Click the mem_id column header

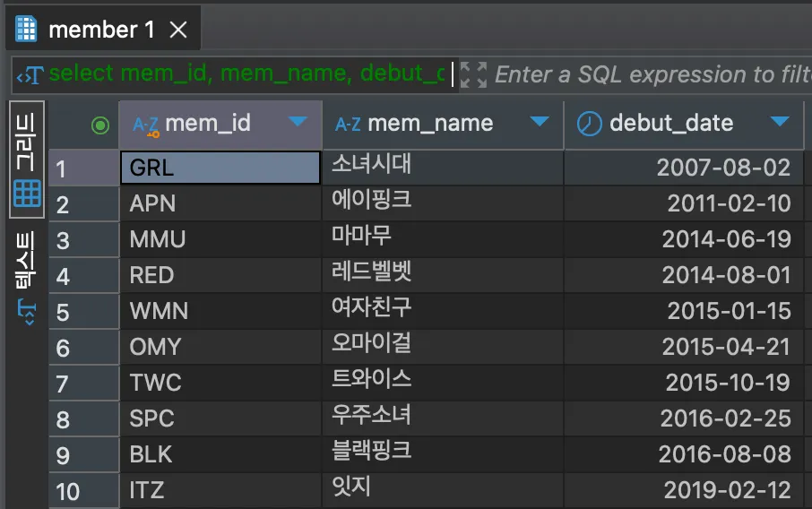point(220,125)
